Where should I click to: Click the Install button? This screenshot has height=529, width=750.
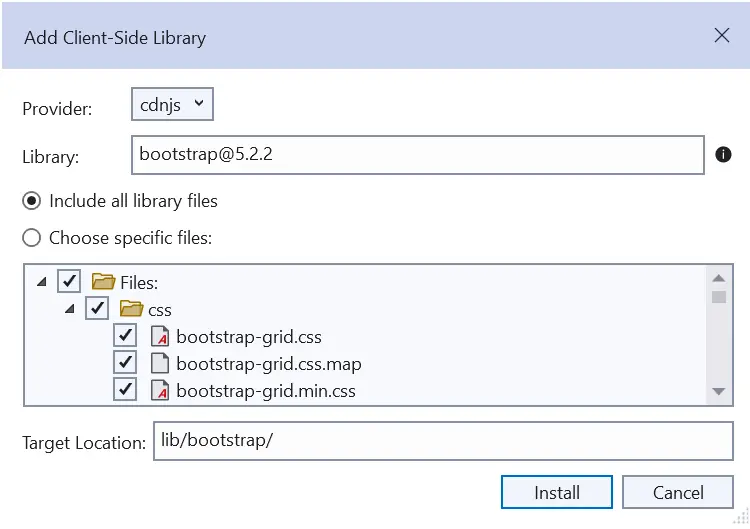pos(557,492)
